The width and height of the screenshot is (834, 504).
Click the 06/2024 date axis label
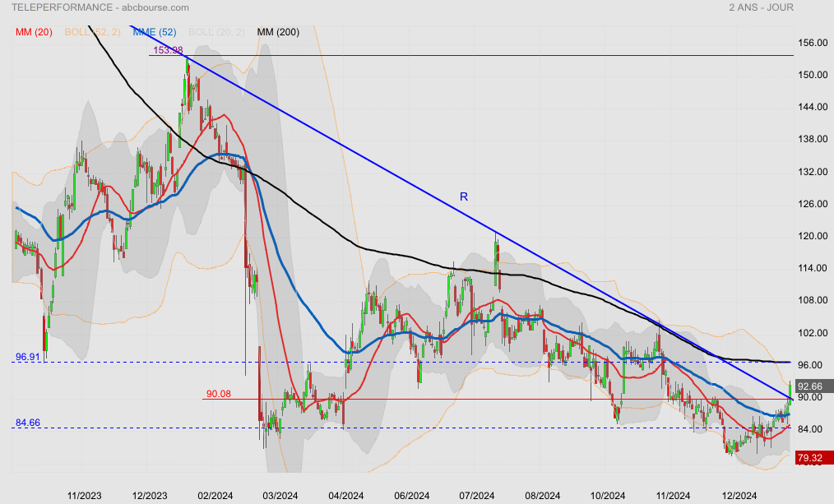[x=412, y=496]
